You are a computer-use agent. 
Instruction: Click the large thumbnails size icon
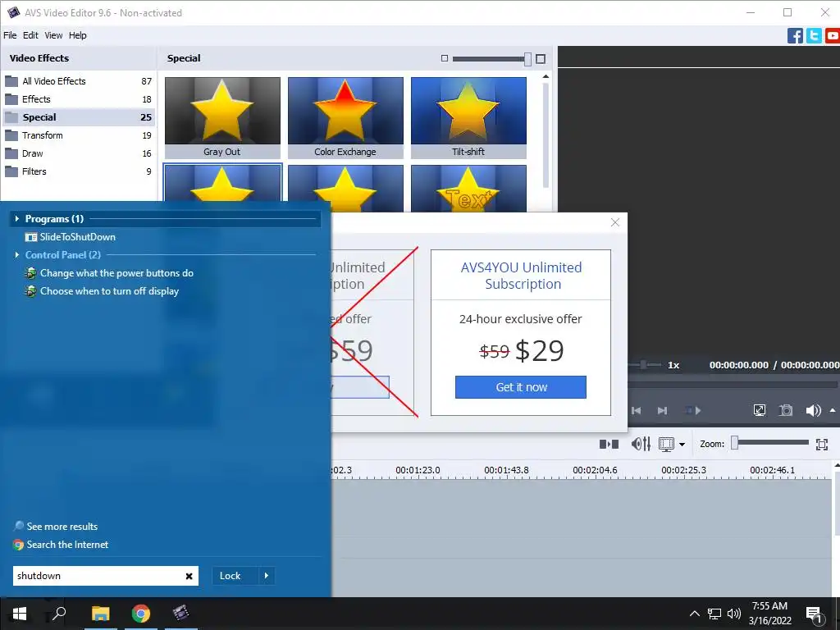pyautogui.click(x=541, y=59)
